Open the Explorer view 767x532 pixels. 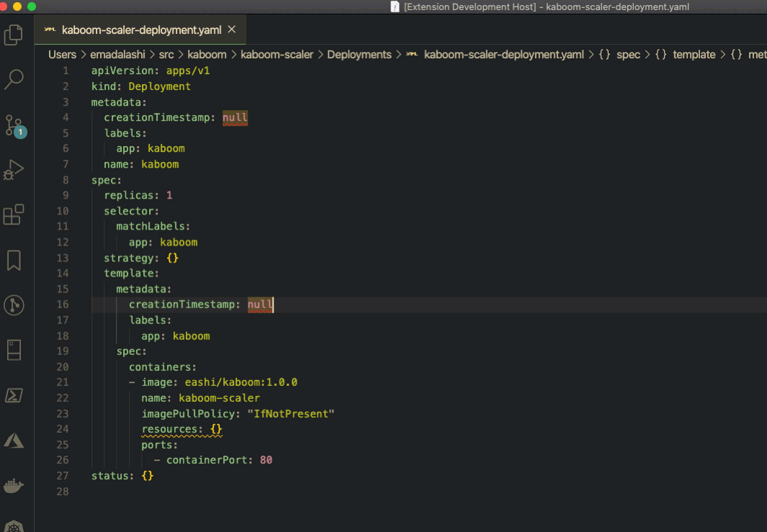(x=14, y=35)
